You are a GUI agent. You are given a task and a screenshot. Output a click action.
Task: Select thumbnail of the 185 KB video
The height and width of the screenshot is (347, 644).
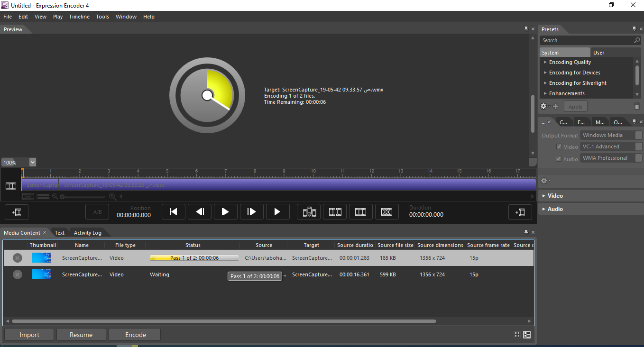tap(42, 258)
